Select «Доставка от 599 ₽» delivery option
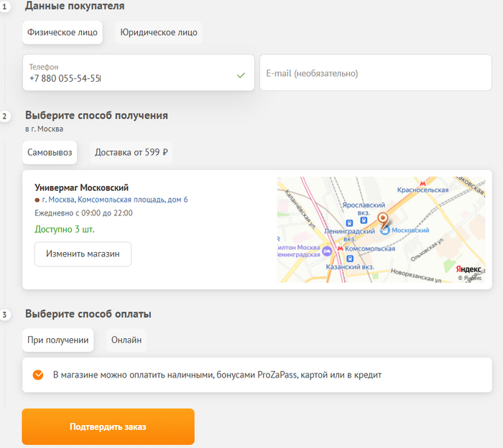Image resolution: width=503 pixels, height=448 pixels. point(131,152)
